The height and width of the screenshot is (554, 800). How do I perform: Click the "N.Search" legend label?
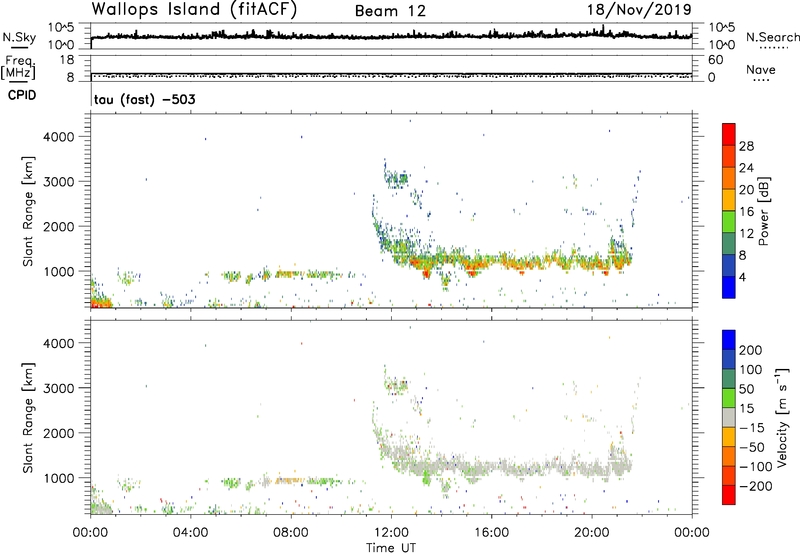772,37
